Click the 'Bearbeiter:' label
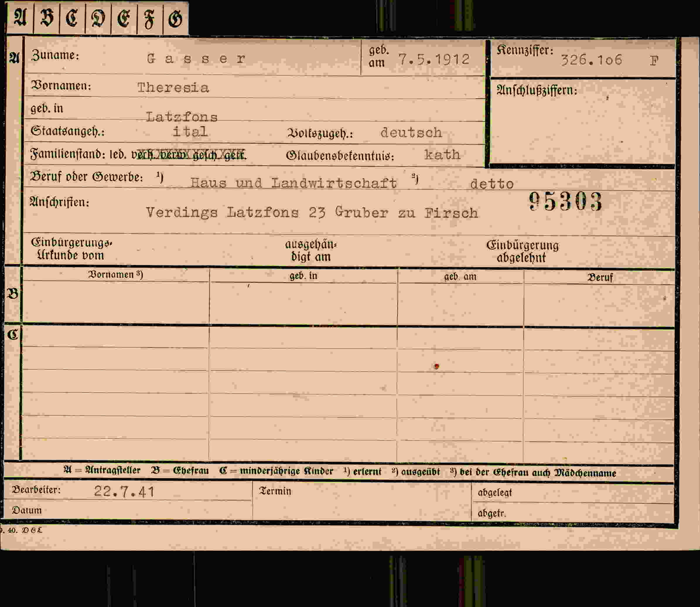Viewport: 700px width, 607px height. (x=36, y=490)
